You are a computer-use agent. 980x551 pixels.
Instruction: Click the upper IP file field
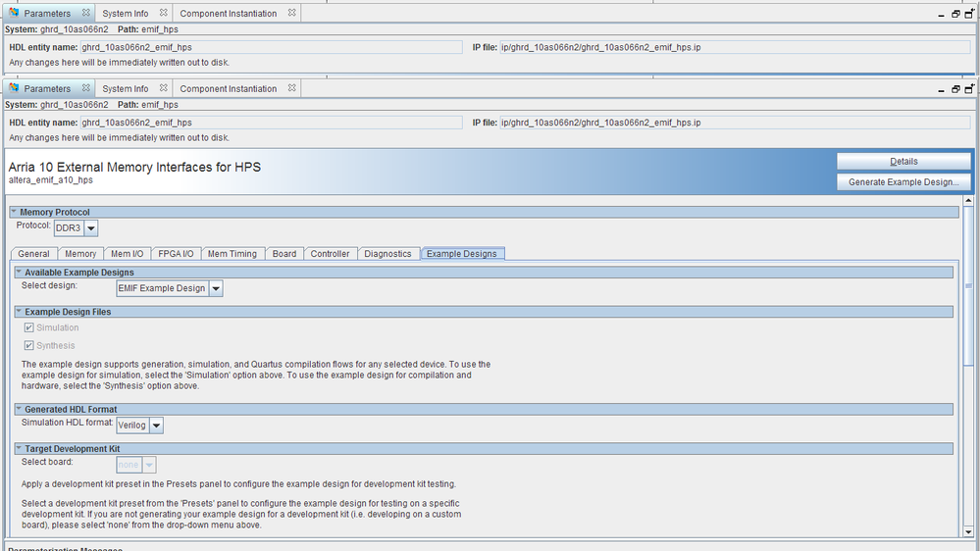[735, 47]
